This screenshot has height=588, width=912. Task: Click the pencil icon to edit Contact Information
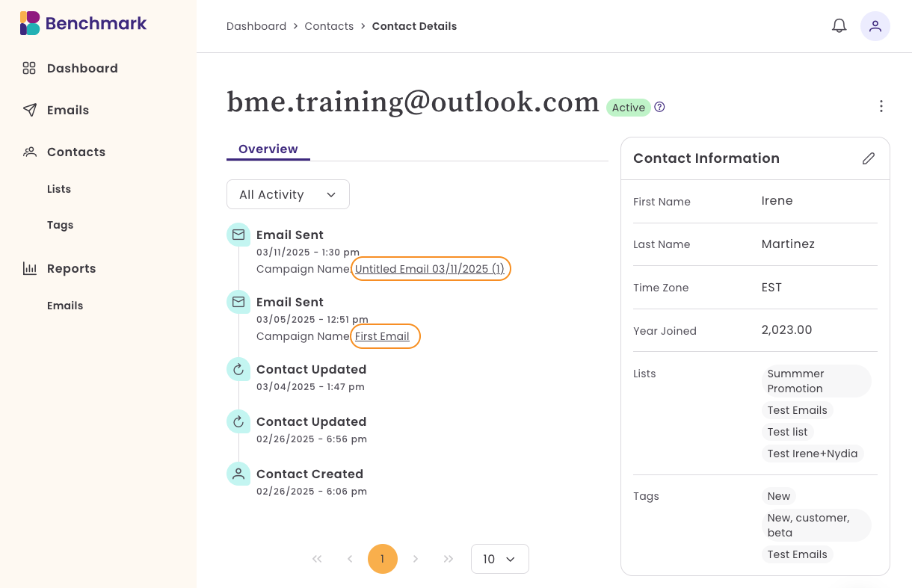point(868,158)
